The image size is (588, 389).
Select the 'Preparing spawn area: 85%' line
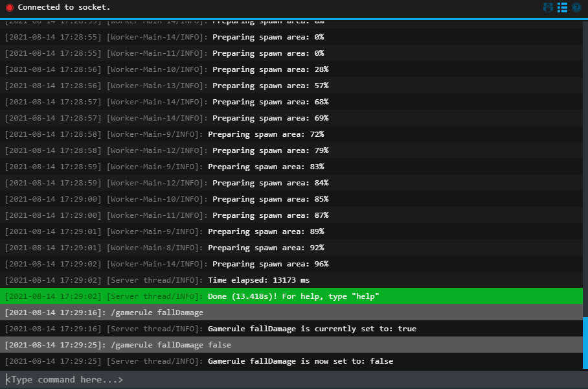tap(291, 199)
